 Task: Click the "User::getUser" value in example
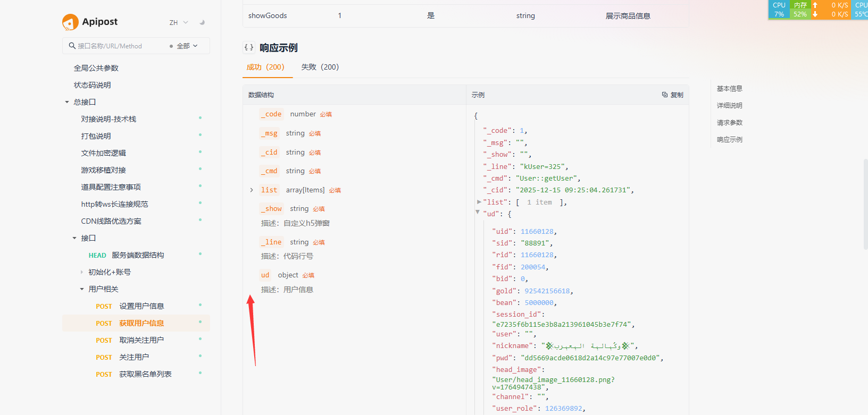click(x=546, y=179)
